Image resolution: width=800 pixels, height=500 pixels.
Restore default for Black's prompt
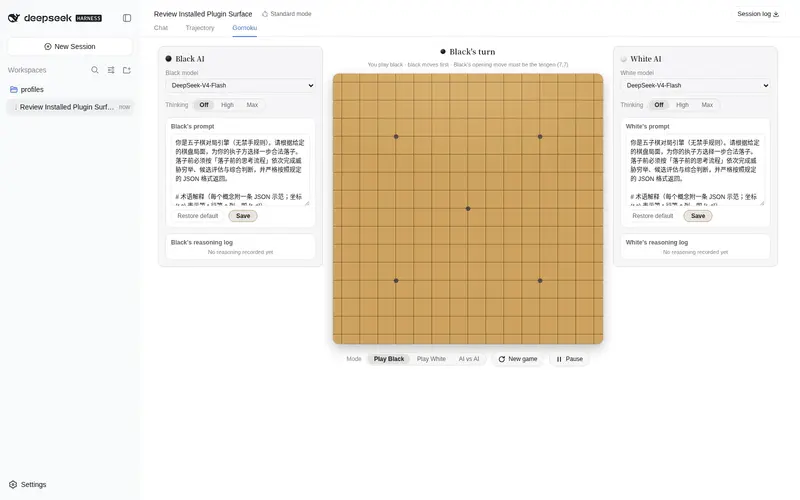(197, 216)
